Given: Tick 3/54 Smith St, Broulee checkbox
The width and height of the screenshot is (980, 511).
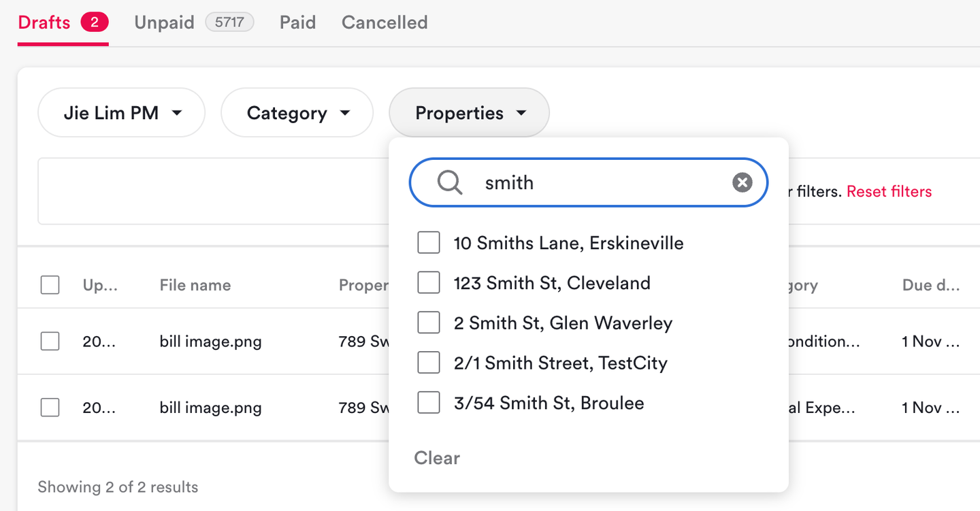Looking at the screenshot, I should pyautogui.click(x=429, y=403).
